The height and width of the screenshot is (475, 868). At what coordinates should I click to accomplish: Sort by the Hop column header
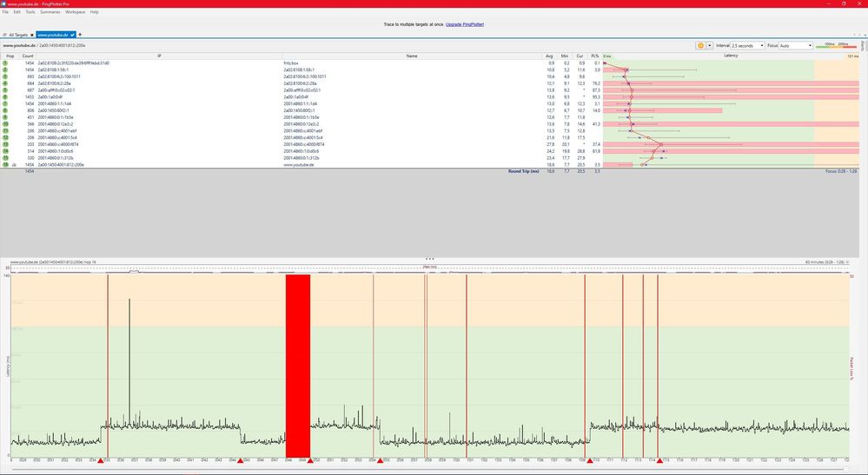tap(10, 56)
